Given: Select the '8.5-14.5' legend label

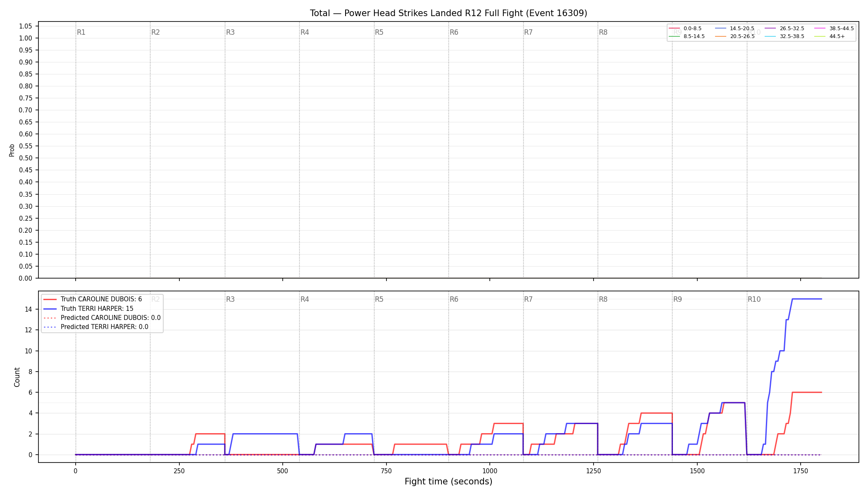Looking at the screenshot, I should (x=694, y=36).
